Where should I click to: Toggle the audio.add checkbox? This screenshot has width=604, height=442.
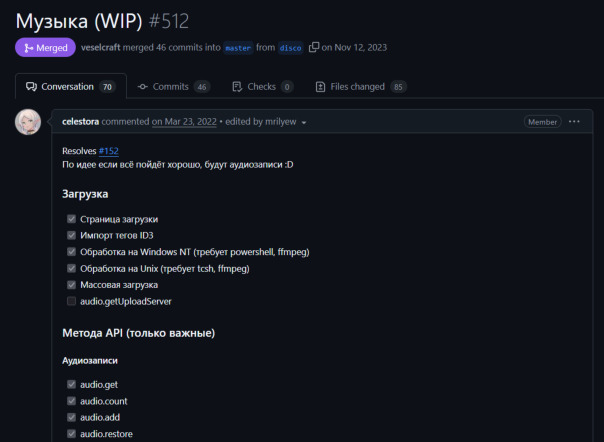tap(71, 417)
